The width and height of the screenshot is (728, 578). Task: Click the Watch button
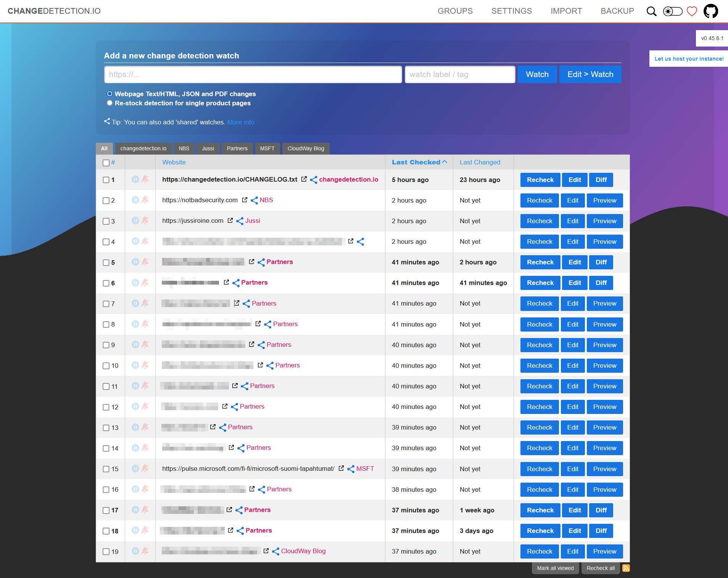pos(537,74)
